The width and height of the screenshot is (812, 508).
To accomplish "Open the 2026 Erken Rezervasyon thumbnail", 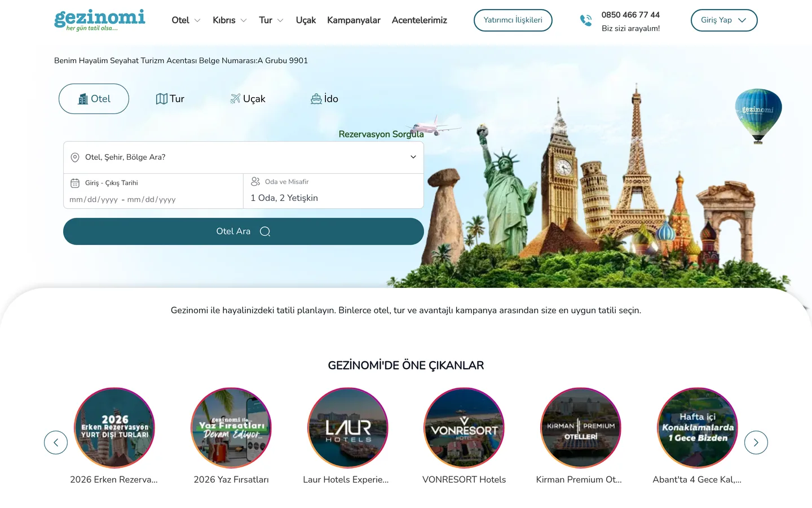I will [x=114, y=428].
